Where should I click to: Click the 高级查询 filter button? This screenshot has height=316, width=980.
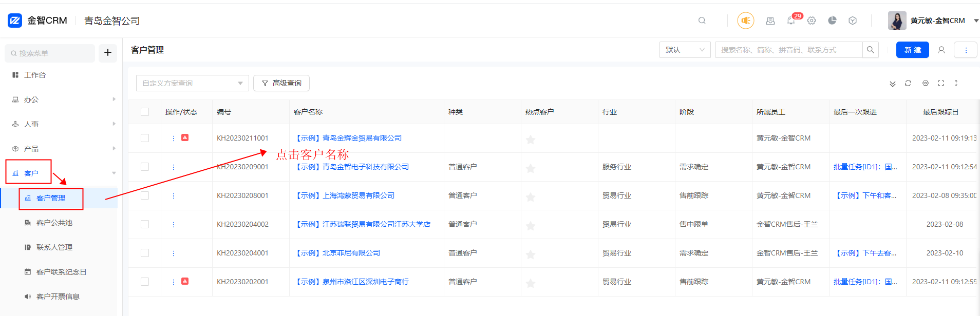pyautogui.click(x=281, y=83)
